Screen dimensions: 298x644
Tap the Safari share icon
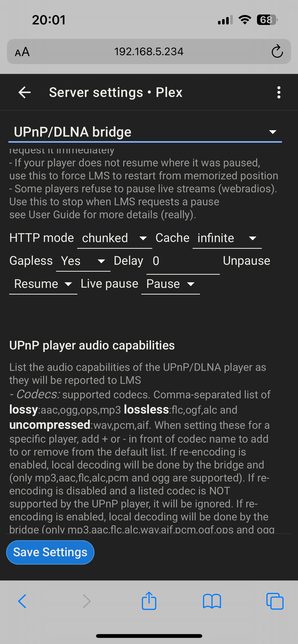click(x=149, y=601)
